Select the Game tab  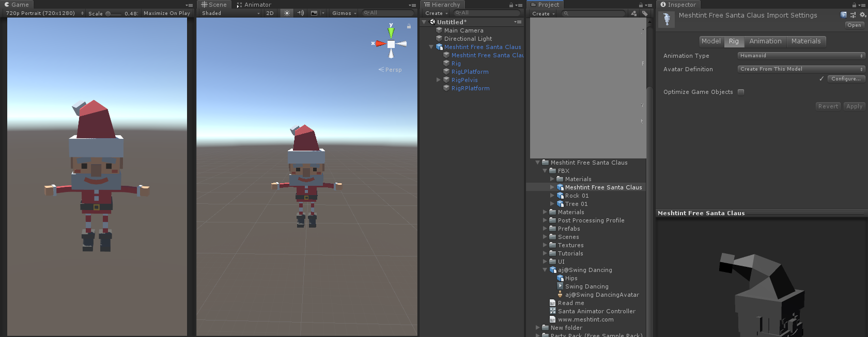[x=17, y=5]
